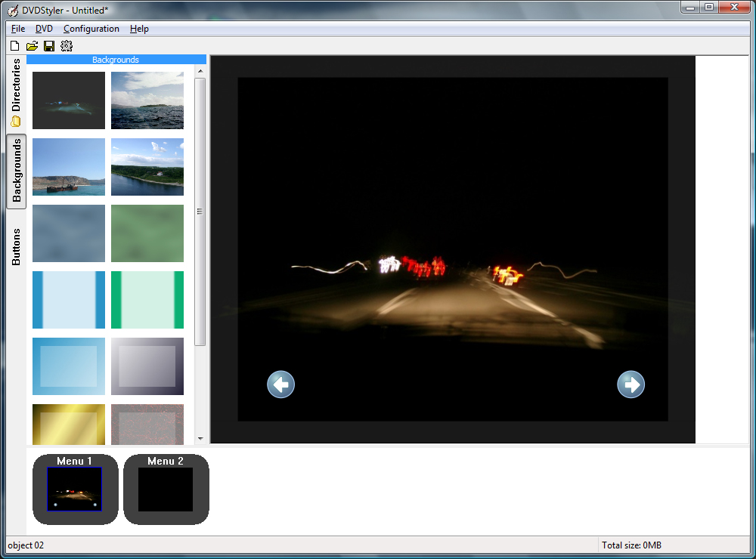Open the File menu
The height and width of the screenshot is (559, 756).
[18, 29]
